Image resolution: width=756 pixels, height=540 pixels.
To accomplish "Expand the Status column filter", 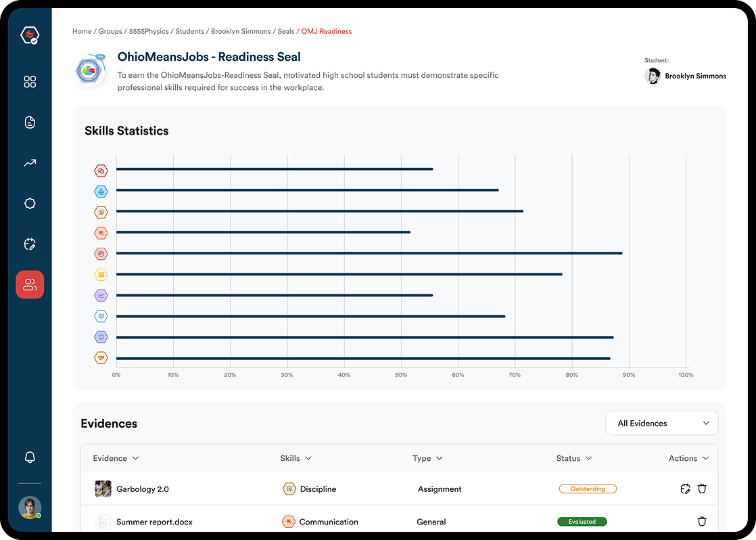I will [573, 458].
